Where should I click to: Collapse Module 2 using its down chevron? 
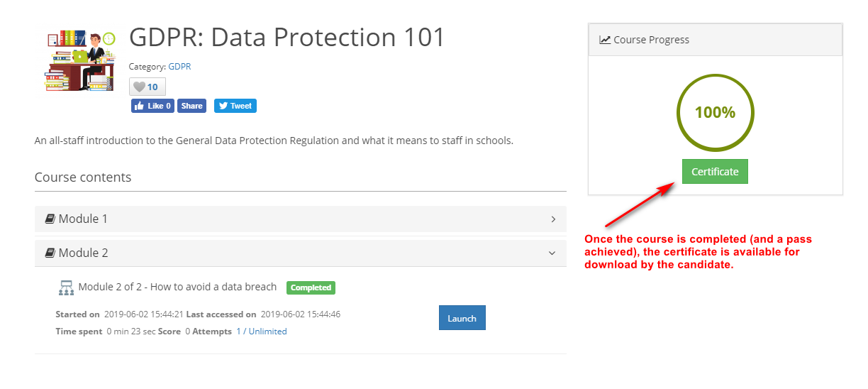(x=552, y=253)
